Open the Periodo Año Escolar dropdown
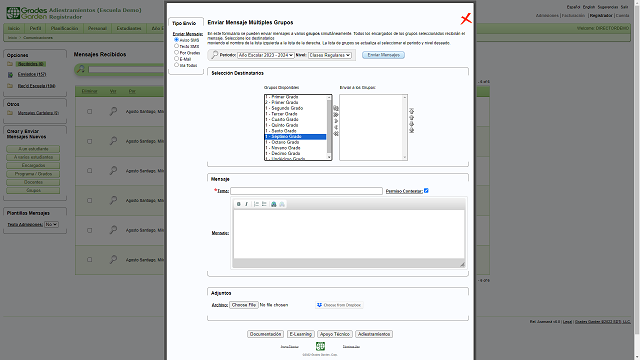The image size is (640, 360). point(266,55)
